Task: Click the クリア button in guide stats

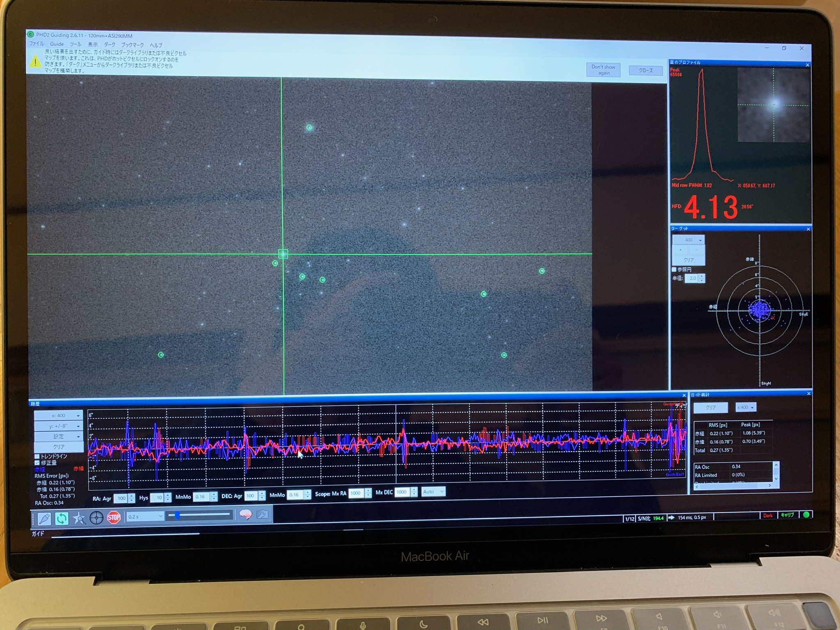Action: [x=710, y=407]
